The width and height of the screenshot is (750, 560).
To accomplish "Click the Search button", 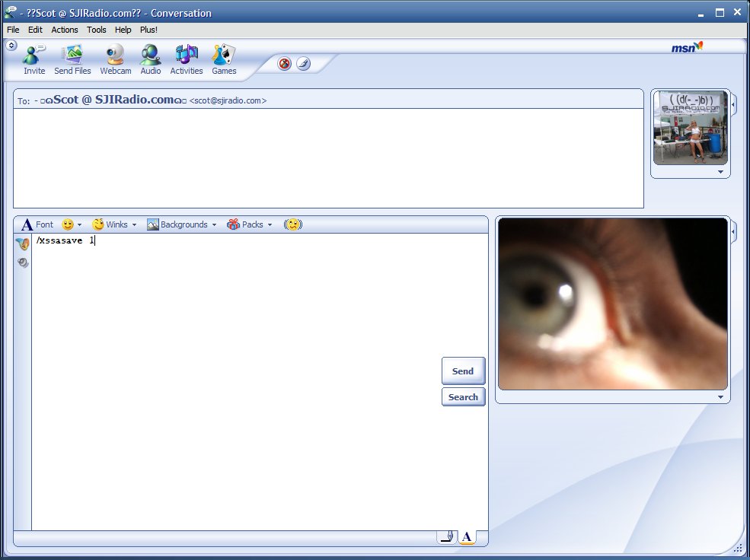I will coord(463,397).
